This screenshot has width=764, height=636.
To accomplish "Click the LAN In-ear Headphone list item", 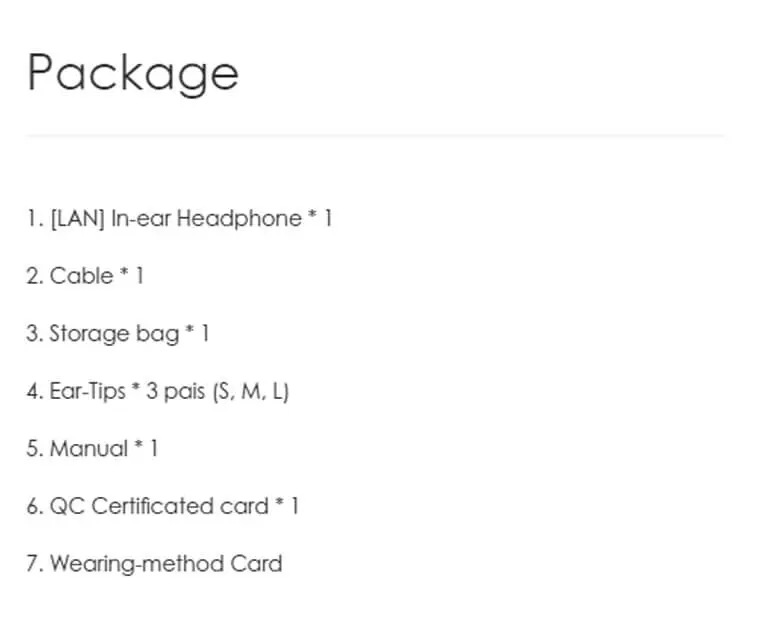I will point(179,218).
